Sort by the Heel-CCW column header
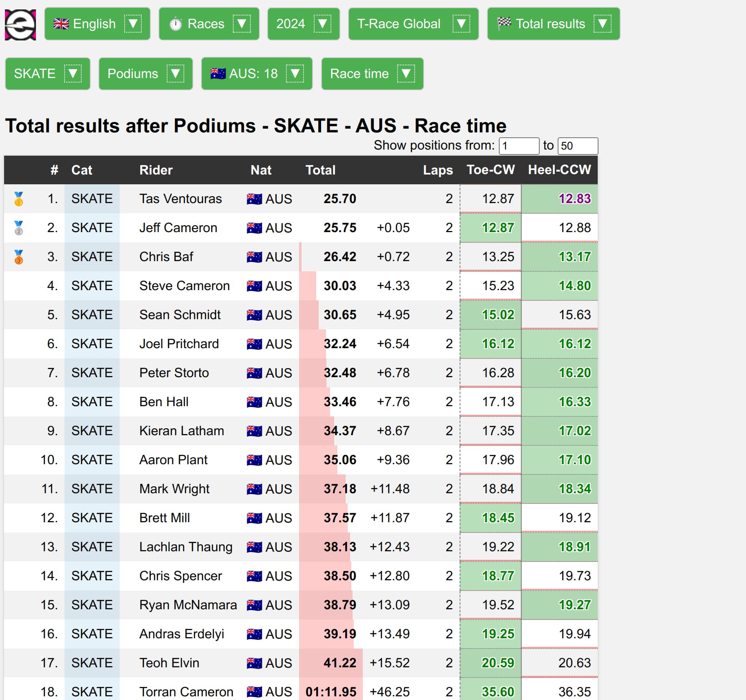This screenshot has height=700, width=746. coord(559,170)
